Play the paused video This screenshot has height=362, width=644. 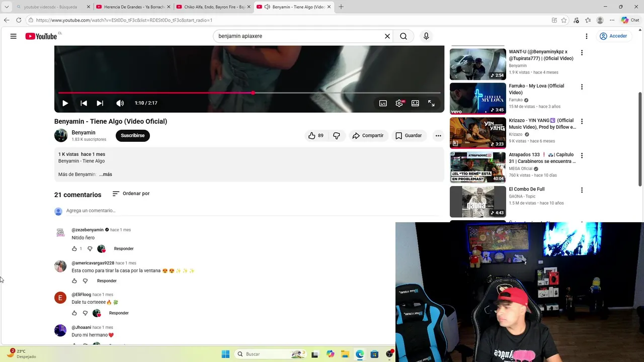click(65, 103)
